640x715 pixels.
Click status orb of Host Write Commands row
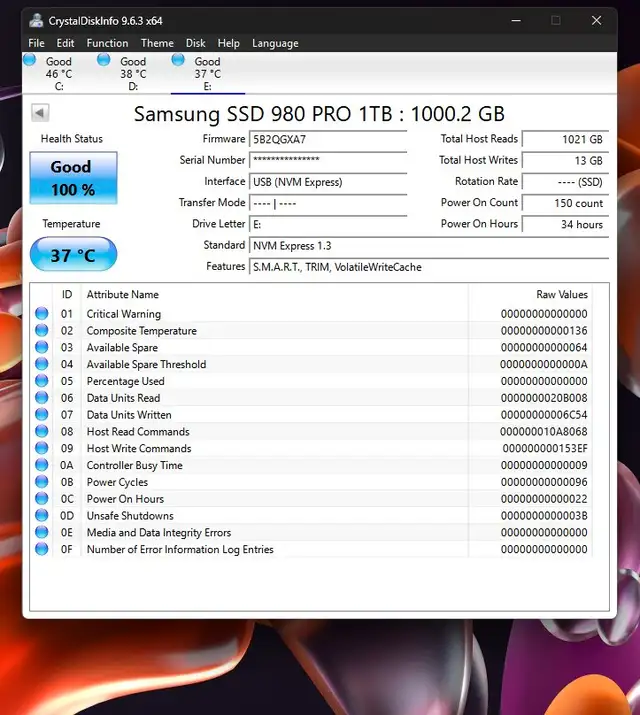pos(41,448)
